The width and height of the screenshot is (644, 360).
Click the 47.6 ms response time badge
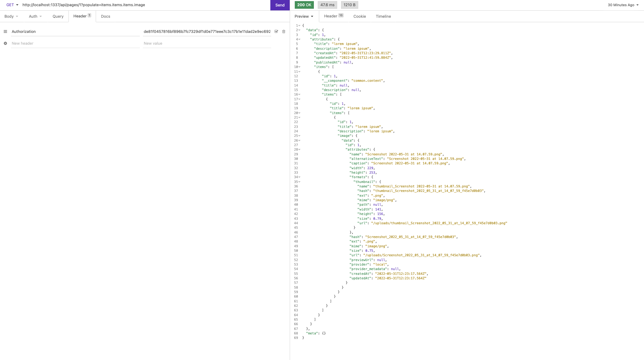327,5
